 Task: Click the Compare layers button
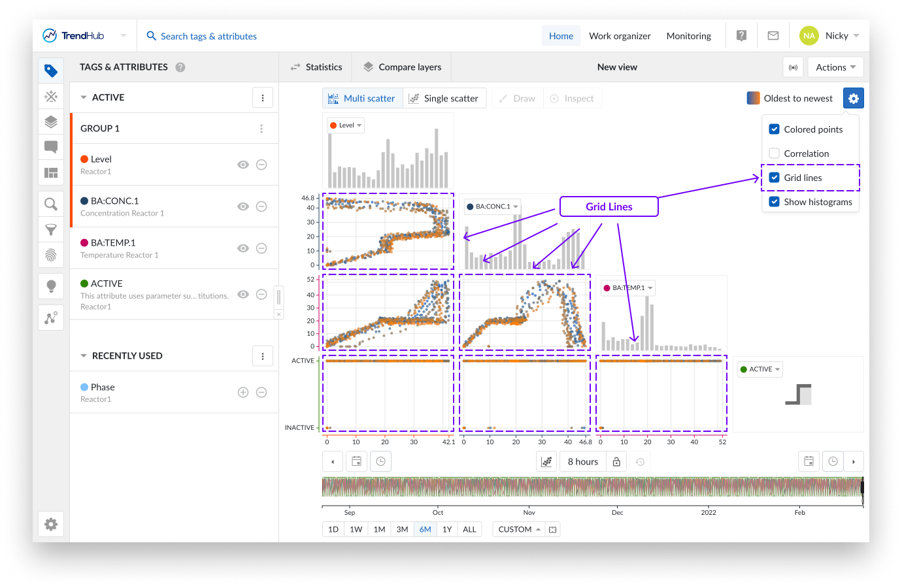[x=402, y=67]
